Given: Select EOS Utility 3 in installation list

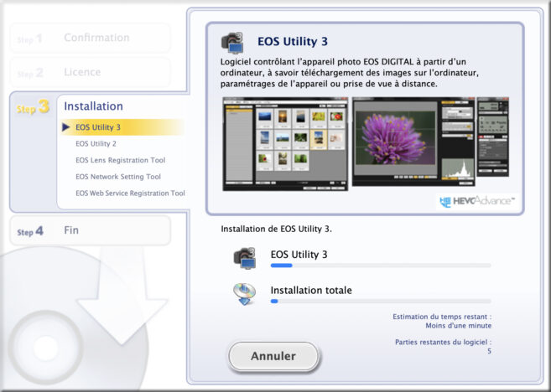Looking at the screenshot, I should (x=122, y=127).
